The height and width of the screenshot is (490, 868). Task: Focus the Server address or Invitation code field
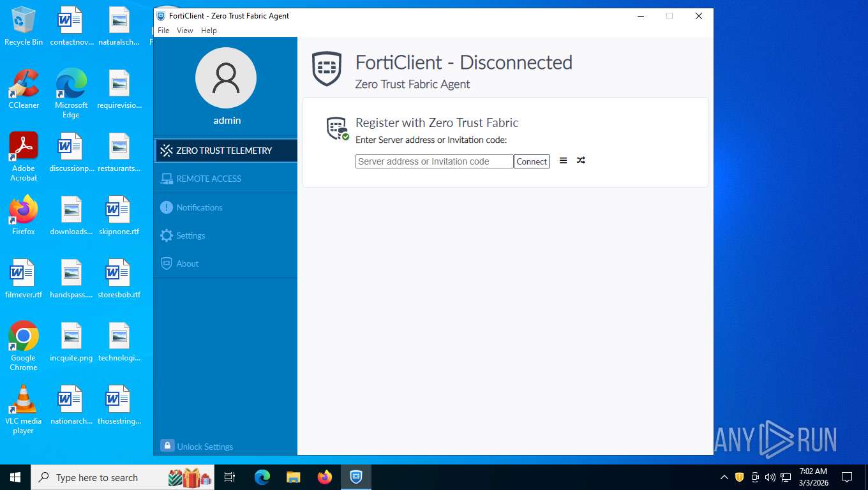[434, 161]
